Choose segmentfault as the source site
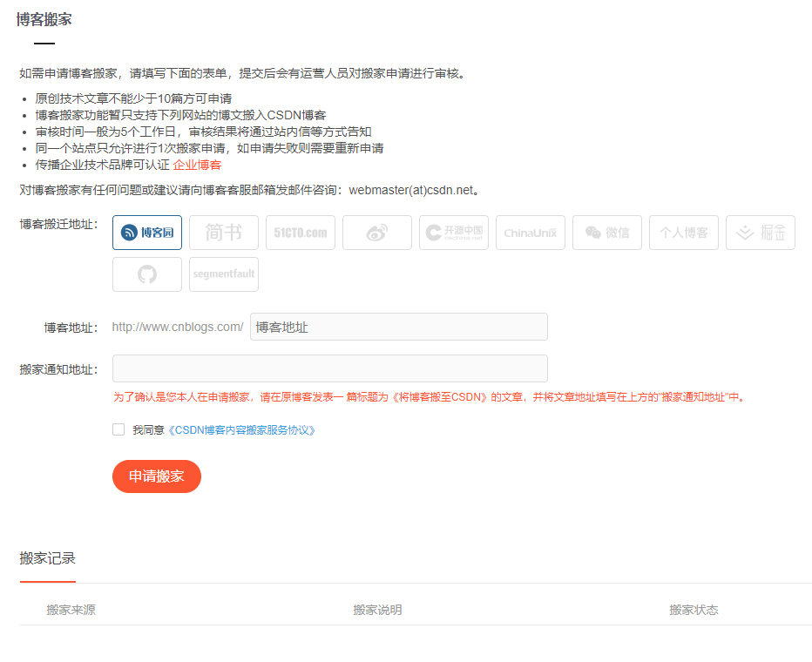The image size is (812, 662). pyautogui.click(x=223, y=274)
